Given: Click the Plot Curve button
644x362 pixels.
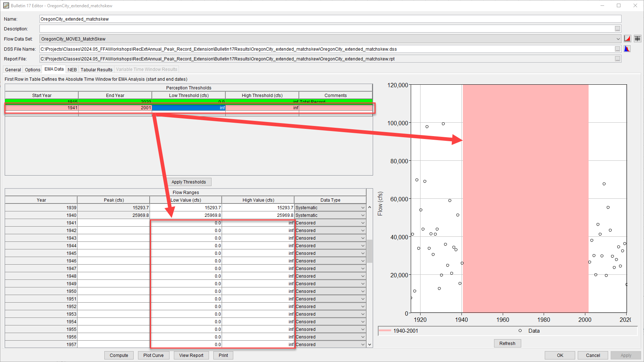Looking at the screenshot, I should (x=153, y=355).
